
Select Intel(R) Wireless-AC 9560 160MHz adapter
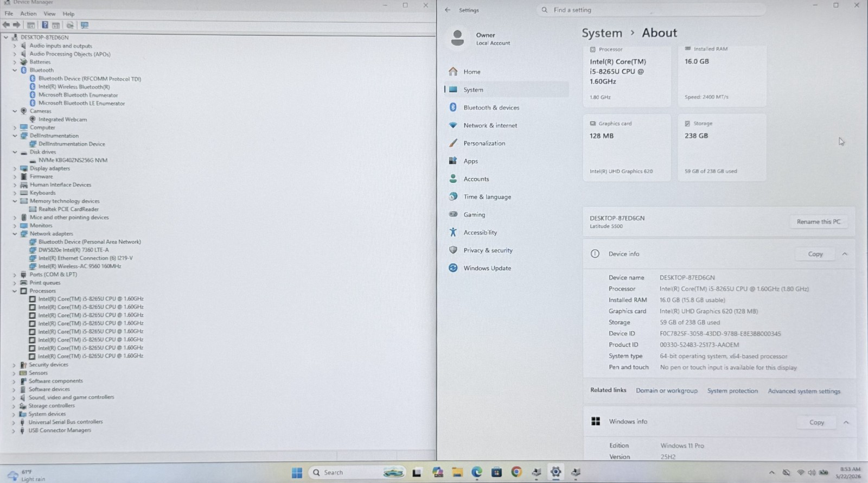(x=79, y=266)
